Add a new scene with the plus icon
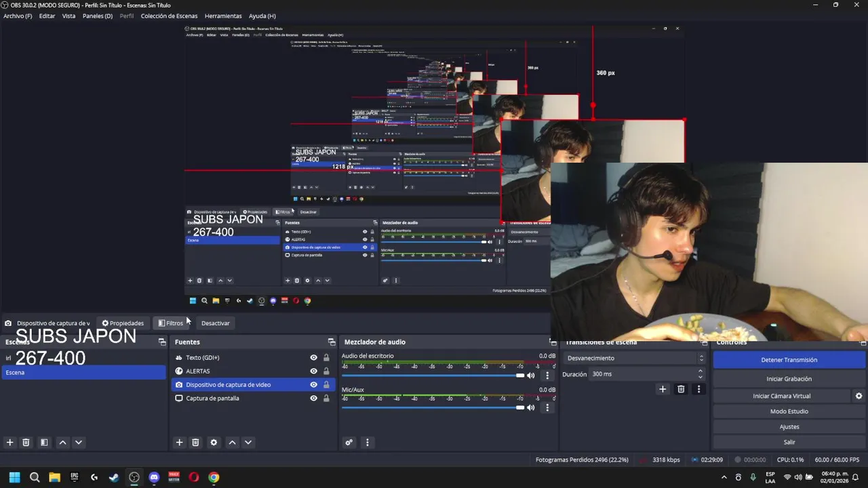Viewport: 868px width, 488px height. pos(9,443)
